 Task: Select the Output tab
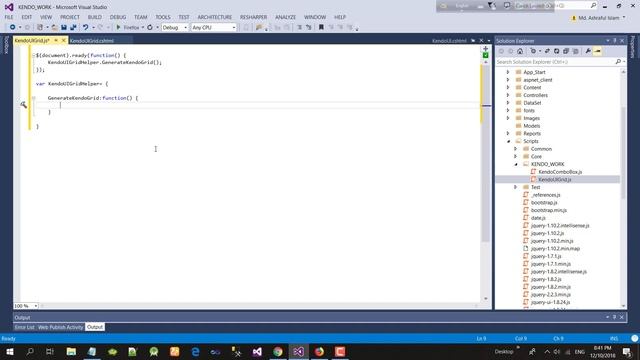click(95, 327)
